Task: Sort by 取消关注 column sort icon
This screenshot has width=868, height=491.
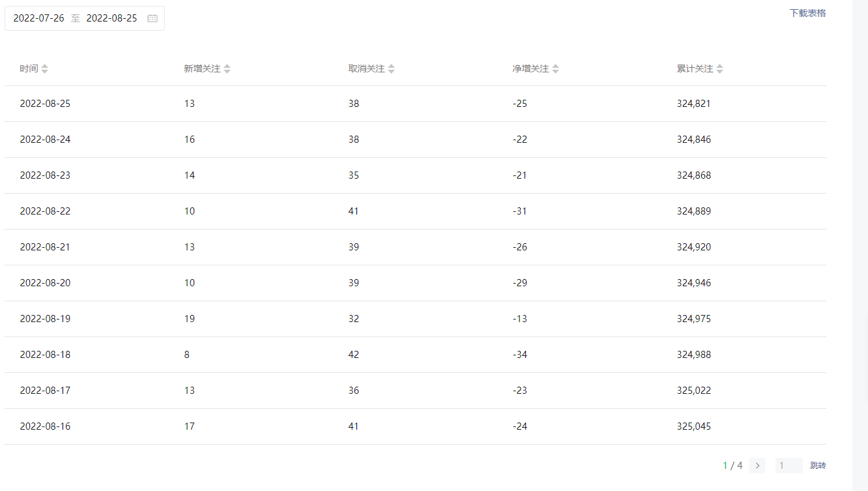Action: coord(391,68)
